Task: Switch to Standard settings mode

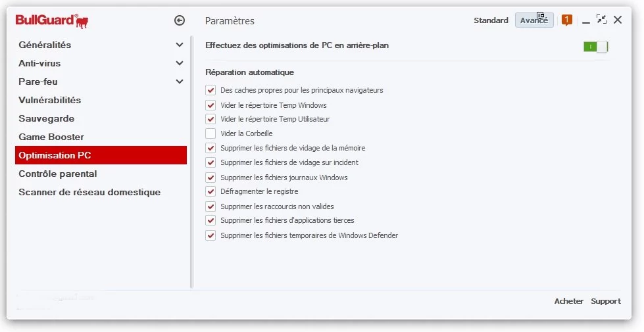Action: click(x=491, y=20)
